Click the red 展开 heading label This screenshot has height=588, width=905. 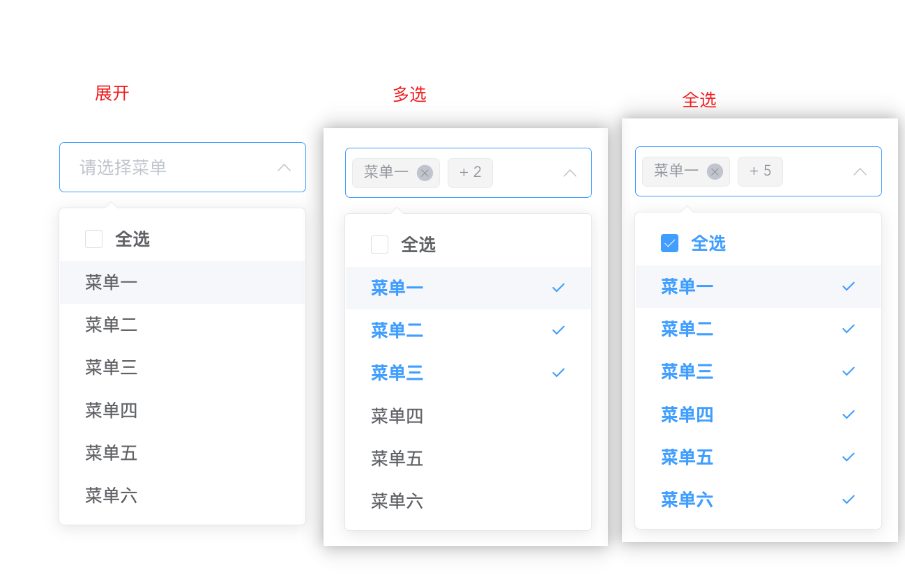click(x=112, y=93)
